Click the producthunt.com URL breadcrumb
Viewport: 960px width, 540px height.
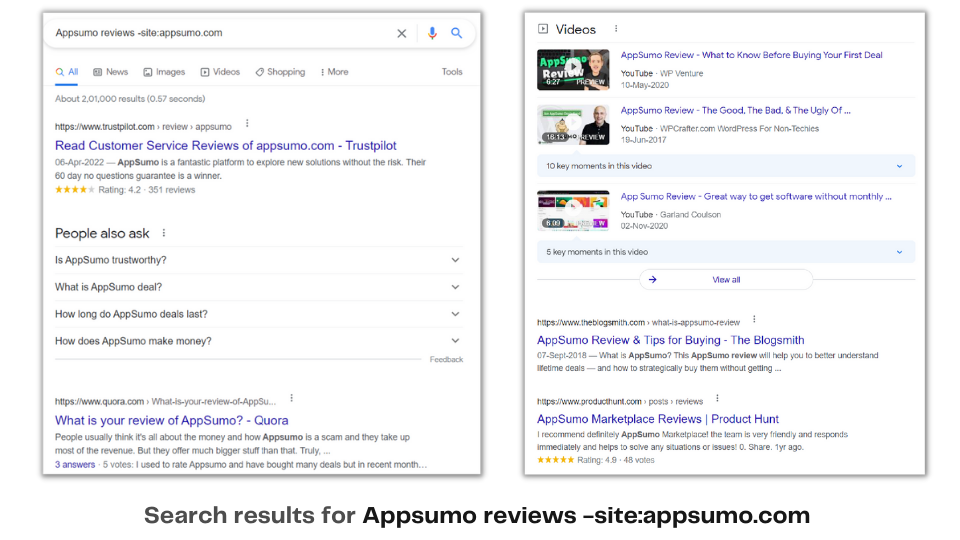tap(620, 402)
